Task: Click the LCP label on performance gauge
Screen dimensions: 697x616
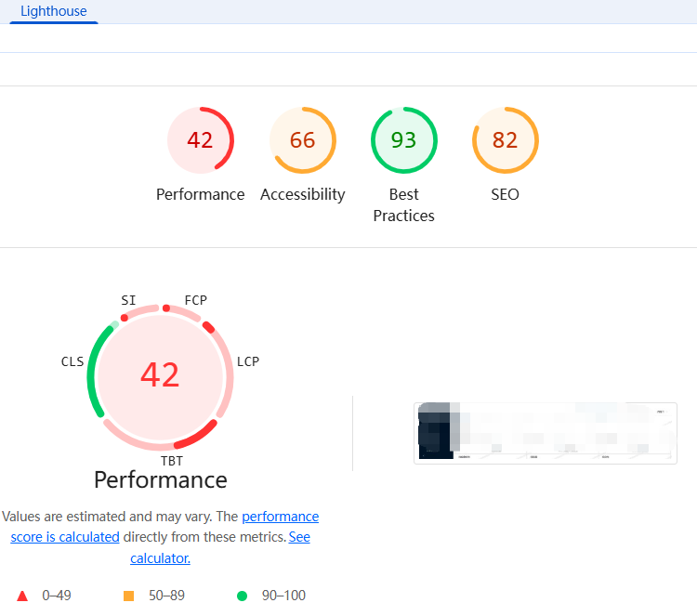Action: pos(248,361)
